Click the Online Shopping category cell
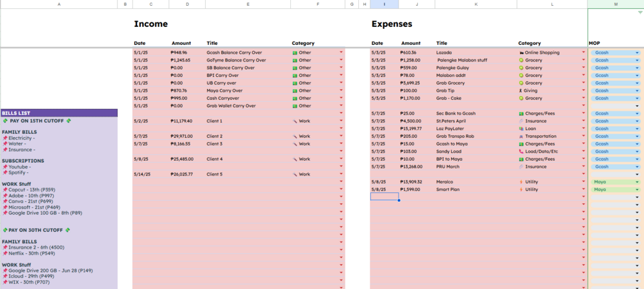This screenshot has height=289, width=644. click(539, 53)
